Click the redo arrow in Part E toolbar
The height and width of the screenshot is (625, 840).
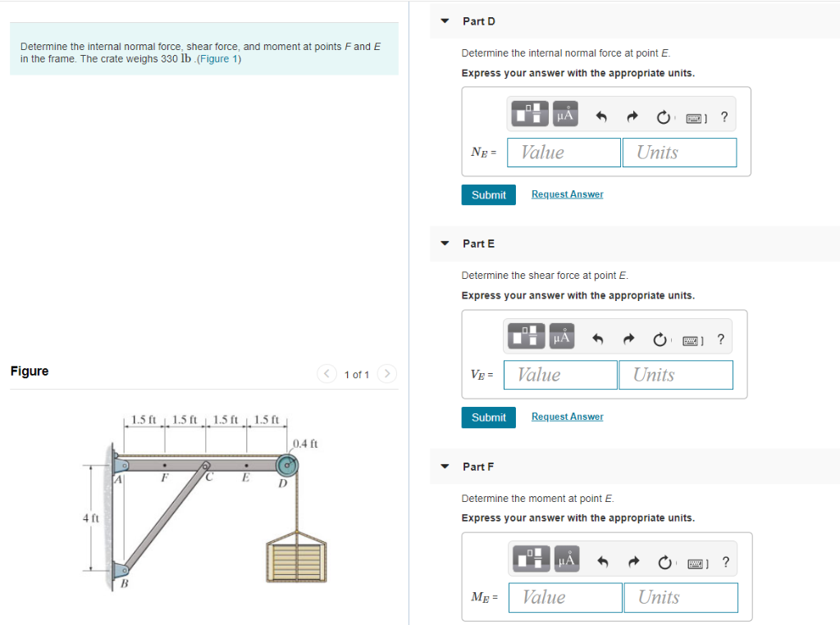pos(629,339)
